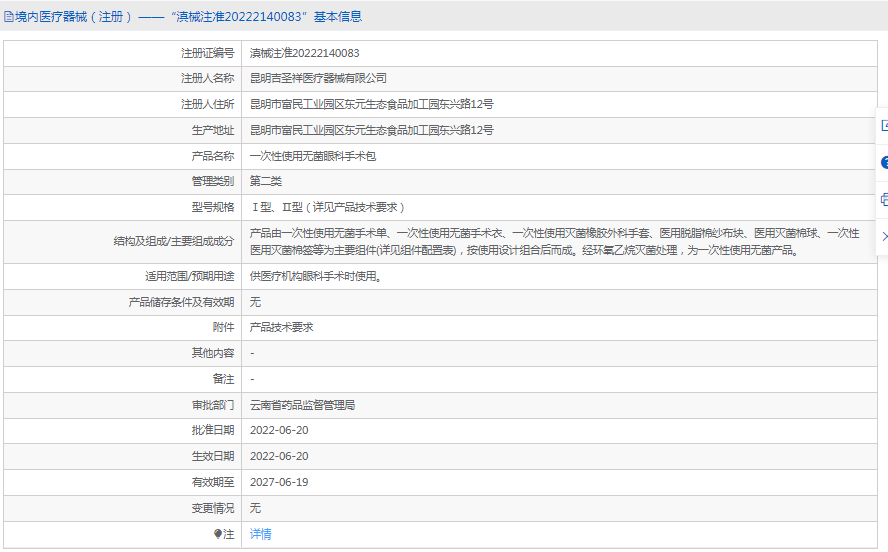Click the lightbulb icon next to 注
The image size is (888, 552).
[x=218, y=535]
